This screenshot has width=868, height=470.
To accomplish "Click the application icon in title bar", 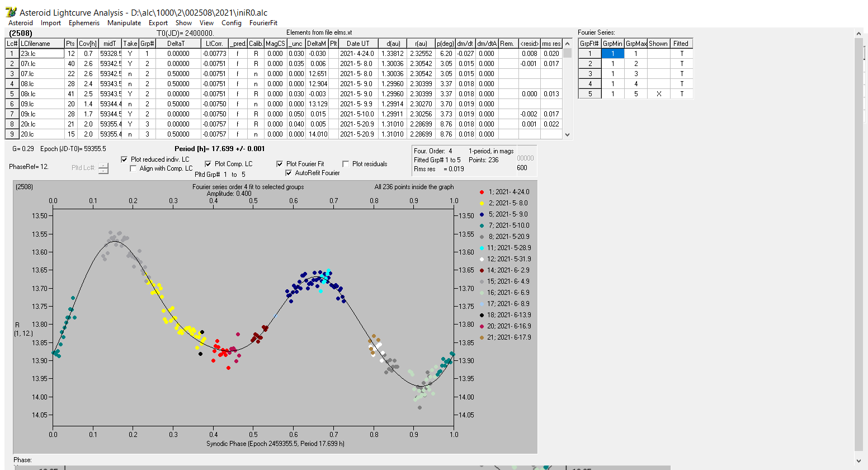I will pos(11,12).
